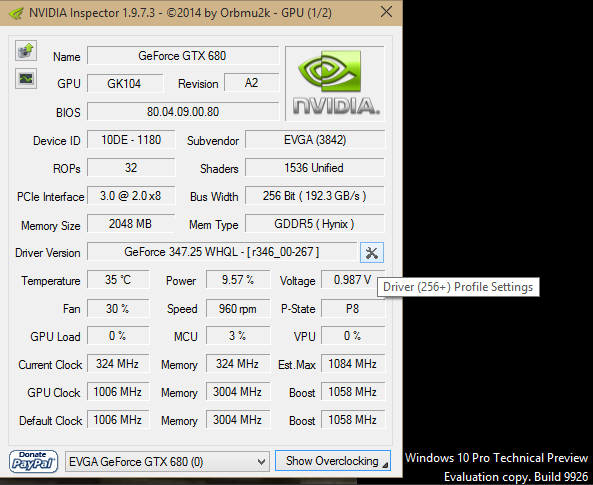Click GPU Clock value 1006 MHz
Screen dimensions: 593x485
(118, 392)
